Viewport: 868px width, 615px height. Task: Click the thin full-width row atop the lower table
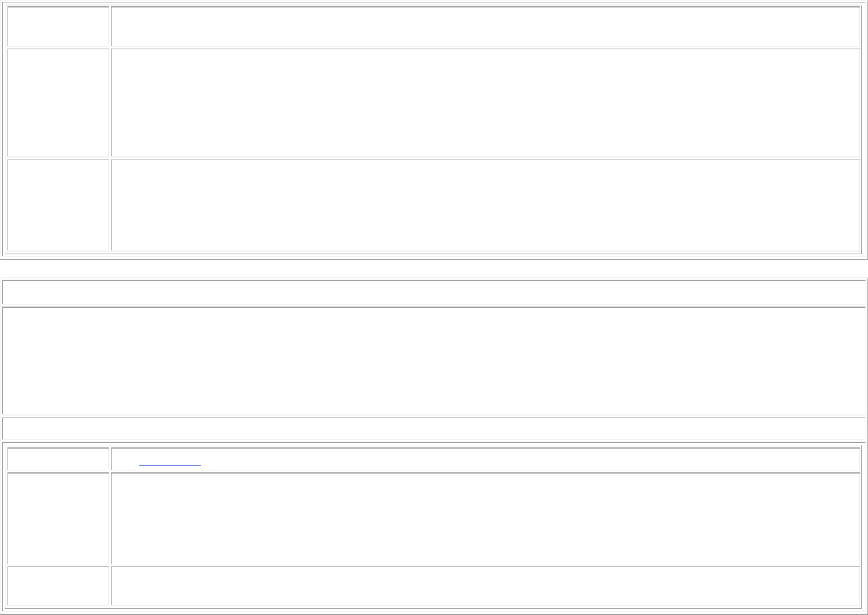point(434,292)
